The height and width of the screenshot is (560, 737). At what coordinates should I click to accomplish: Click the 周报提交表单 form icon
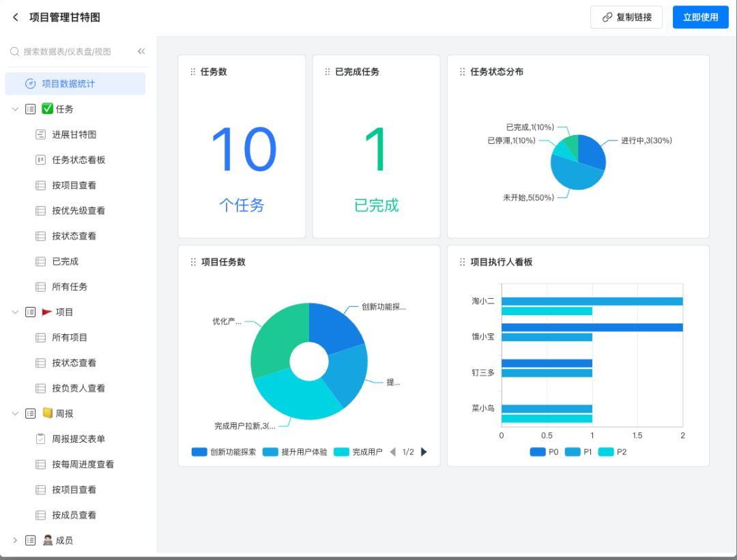coord(40,439)
